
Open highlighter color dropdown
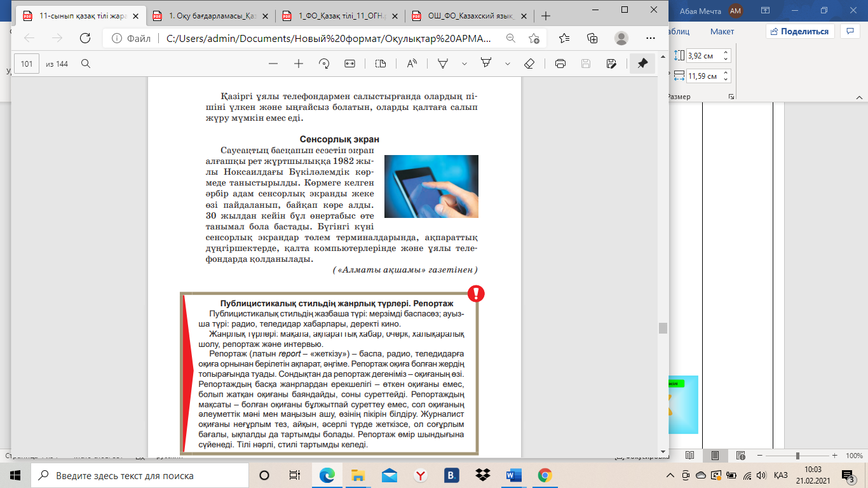[507, 64]
